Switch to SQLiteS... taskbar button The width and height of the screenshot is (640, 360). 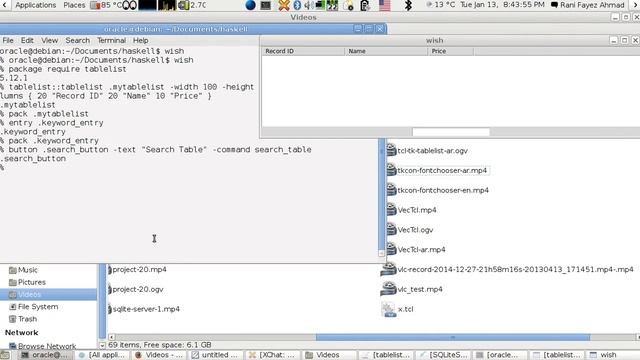tap(443, 355)
